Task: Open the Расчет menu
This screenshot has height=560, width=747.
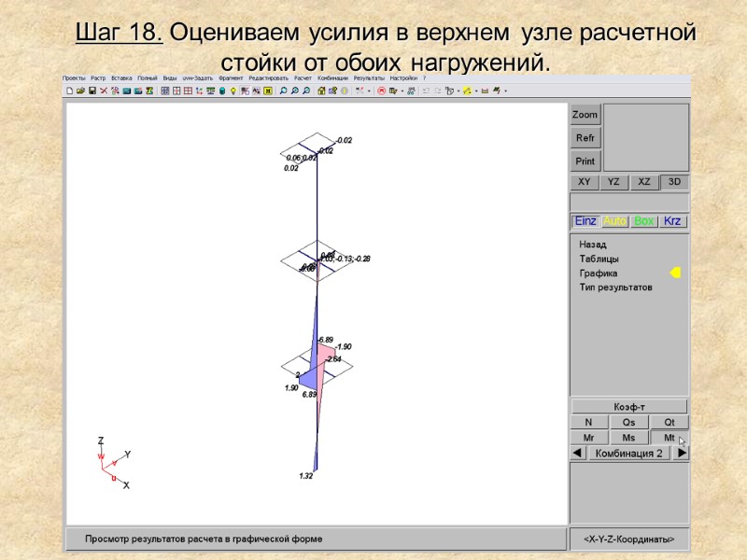Action: coord(303,78)
